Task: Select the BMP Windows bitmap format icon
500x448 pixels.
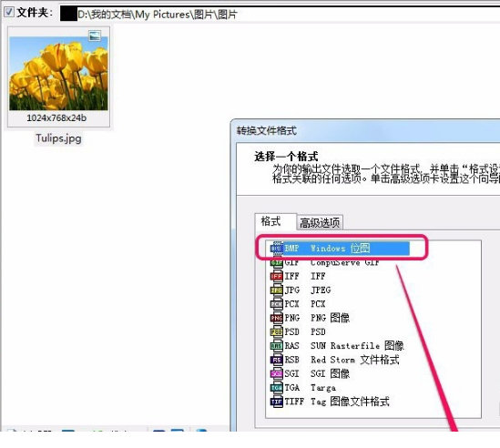Action: click(x=277, y=248)
